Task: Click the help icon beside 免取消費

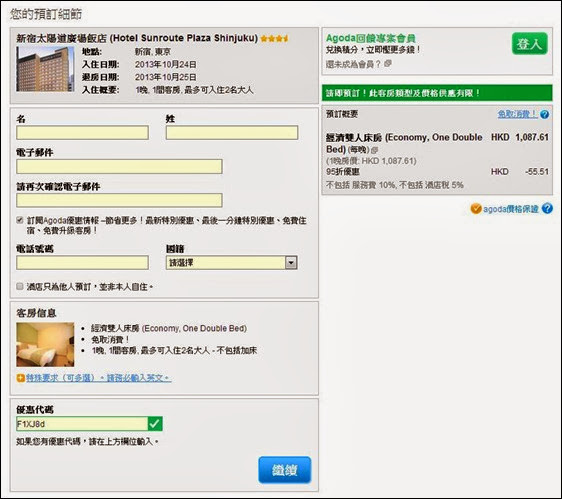Action: [544, 114]
